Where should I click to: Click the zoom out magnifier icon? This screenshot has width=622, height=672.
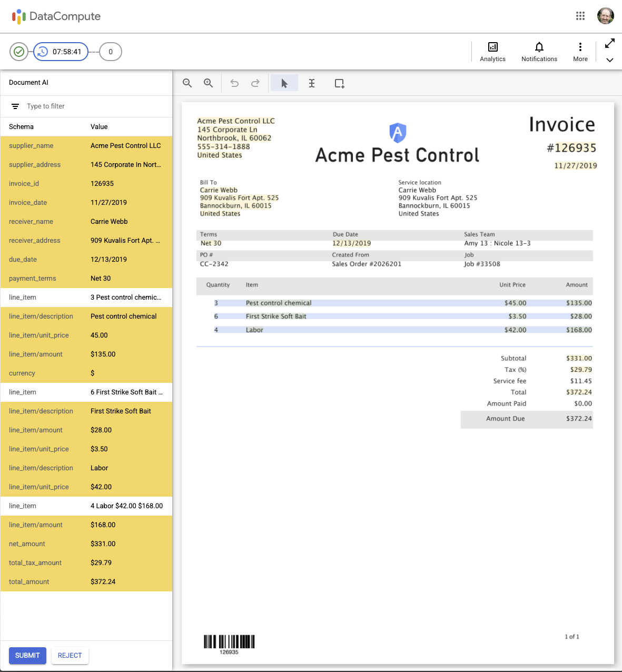pos(187,83)
